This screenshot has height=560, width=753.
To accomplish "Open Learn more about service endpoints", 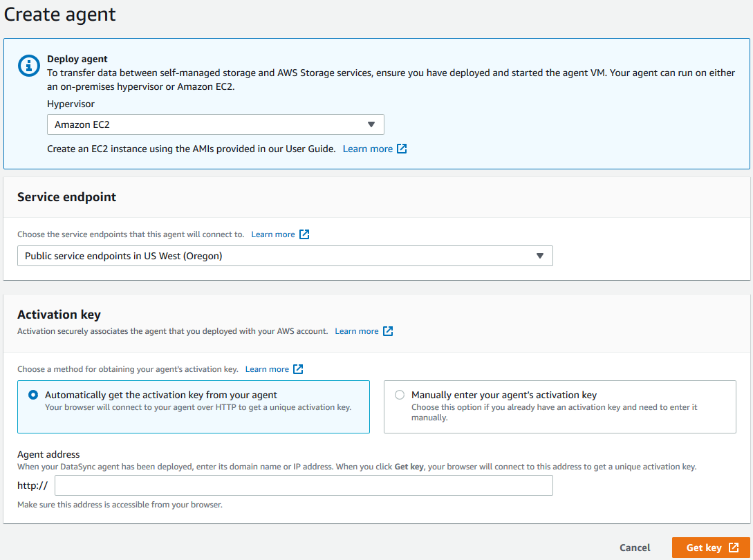I will click(272, 234).
